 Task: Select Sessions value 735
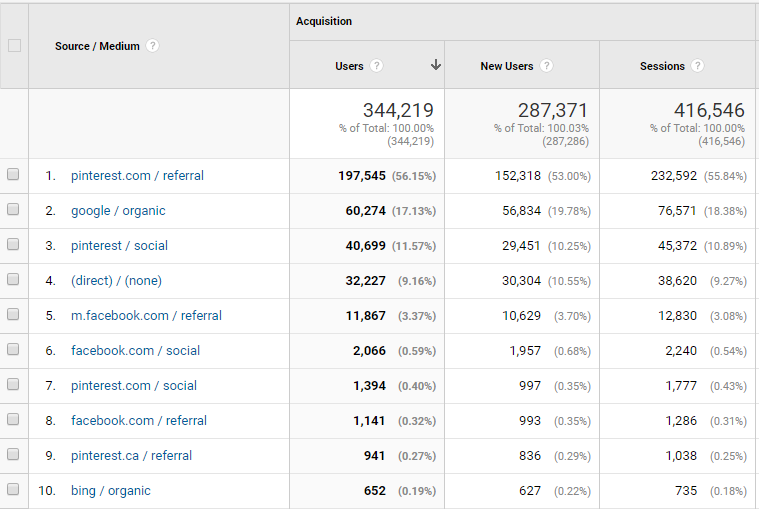coord(686,491)
